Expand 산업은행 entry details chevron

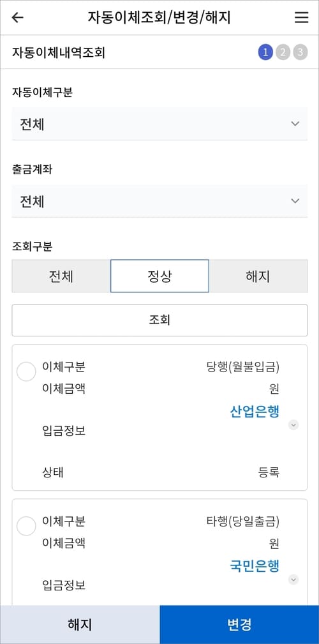click(293, 424)
